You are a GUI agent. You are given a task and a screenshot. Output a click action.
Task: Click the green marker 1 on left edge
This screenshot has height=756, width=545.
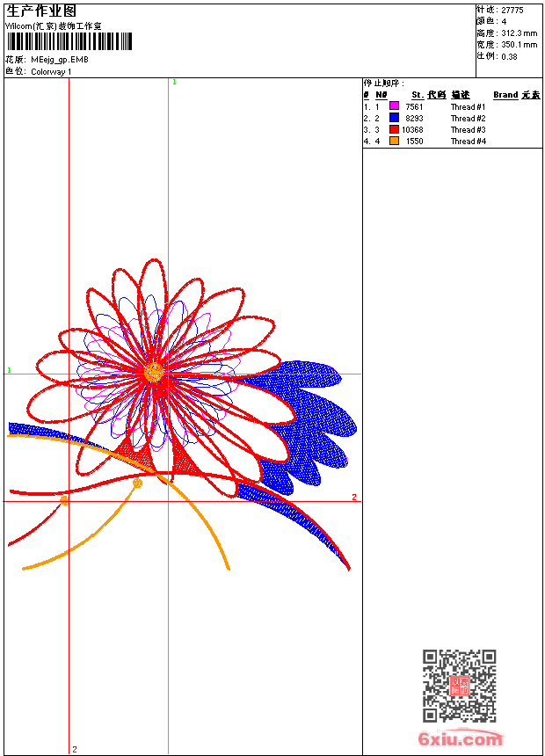point(10,370)
